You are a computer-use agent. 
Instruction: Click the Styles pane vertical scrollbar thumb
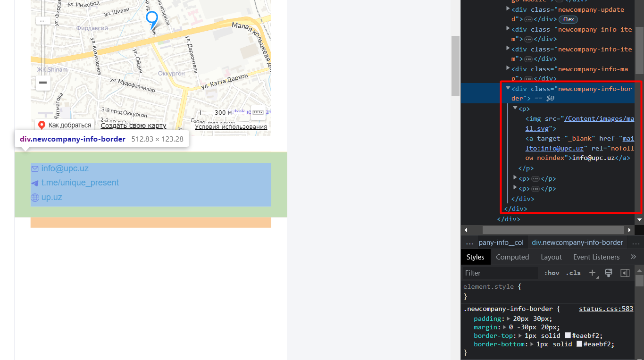(639, 281)
